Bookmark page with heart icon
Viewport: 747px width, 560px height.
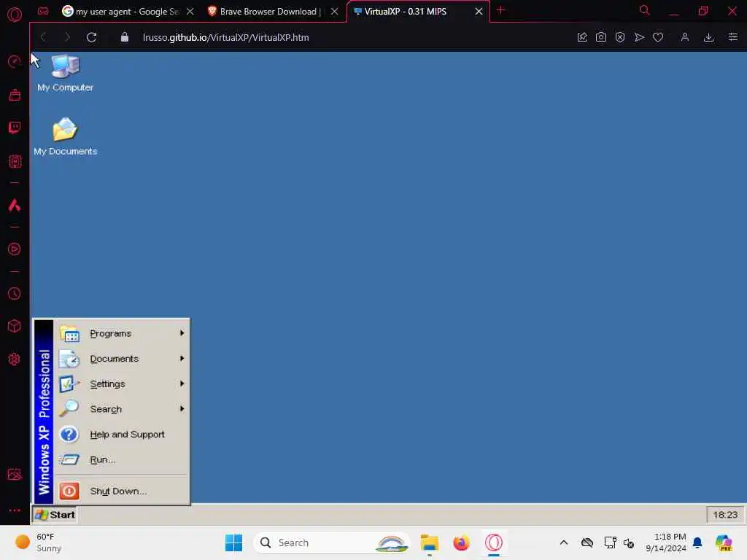658,37
